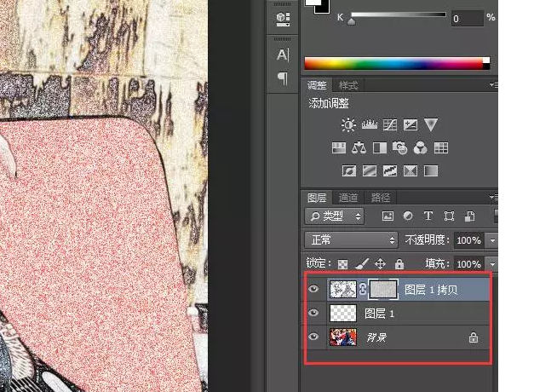
Task: Add a Vibrance adjustment
Action: coord(430,124)
